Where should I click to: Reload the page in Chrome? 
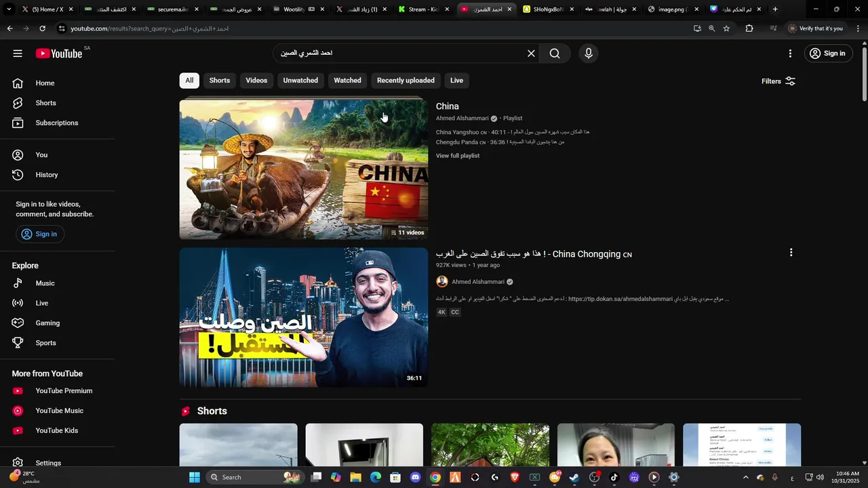tap(42, 28)
